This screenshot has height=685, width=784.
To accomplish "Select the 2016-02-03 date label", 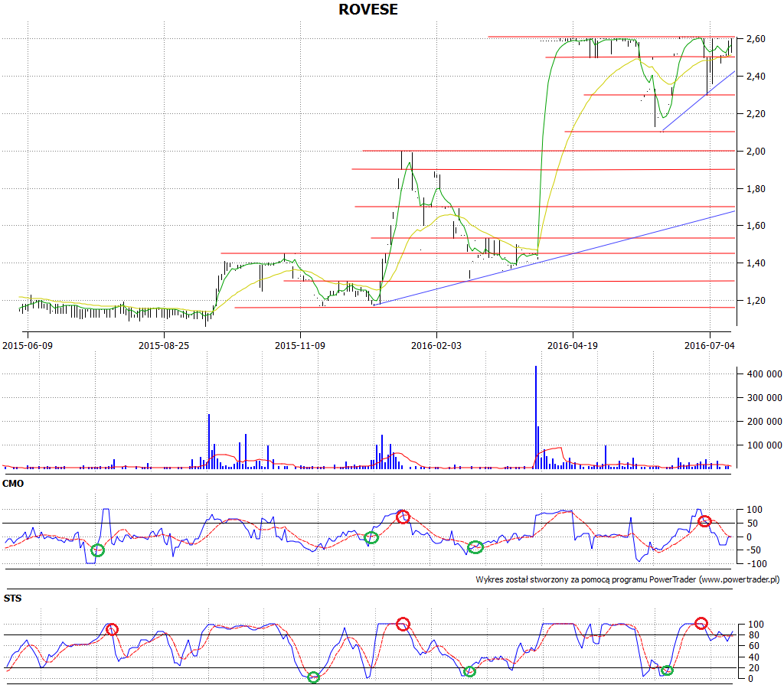I will click(x=436, y=345).
